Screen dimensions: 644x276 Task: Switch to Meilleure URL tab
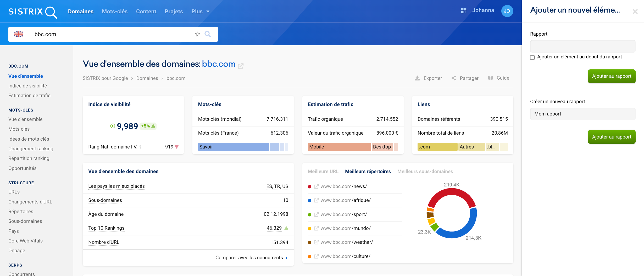click(x=323, y=172)
